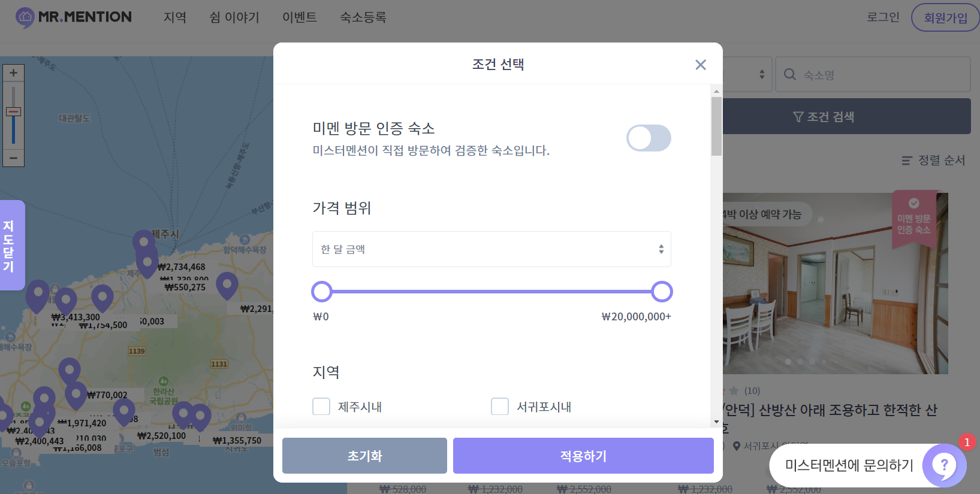The height and width of the screenshot is (494, 980).
Task: Close the 조건 선택 dialog
Action: pyautogui.click(x=700, y=65)
